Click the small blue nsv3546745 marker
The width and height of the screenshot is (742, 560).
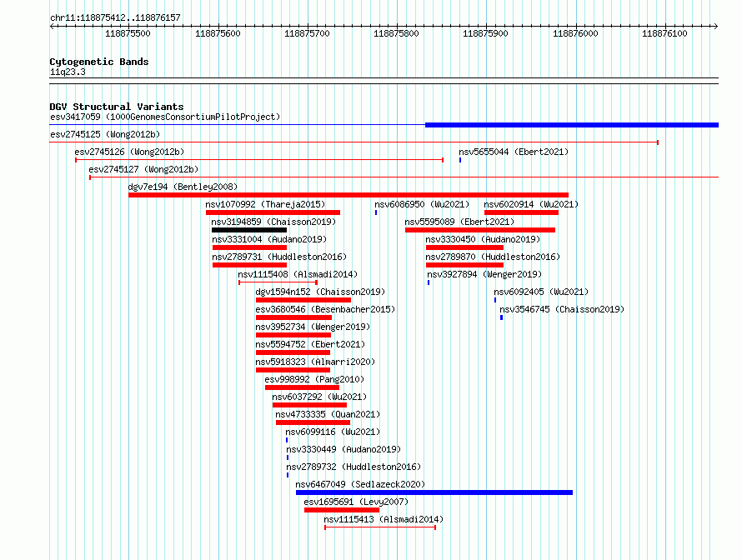[x=502, y=317]
